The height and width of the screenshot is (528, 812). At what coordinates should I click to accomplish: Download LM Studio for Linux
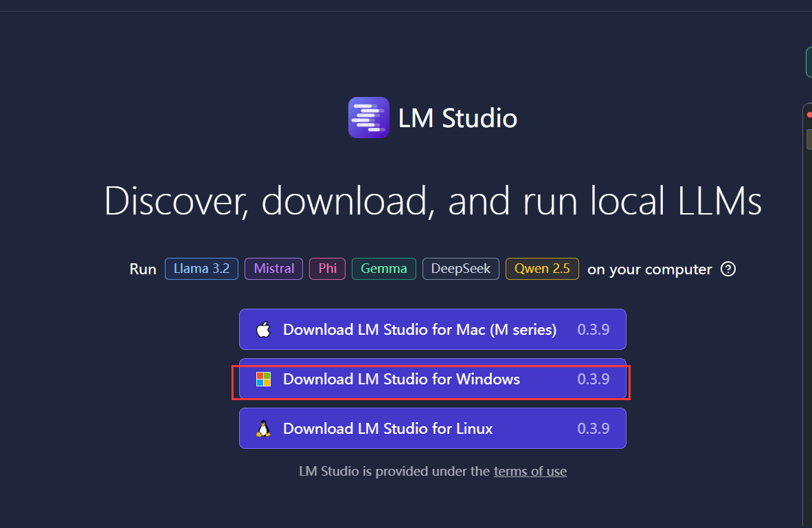[432, 428]
